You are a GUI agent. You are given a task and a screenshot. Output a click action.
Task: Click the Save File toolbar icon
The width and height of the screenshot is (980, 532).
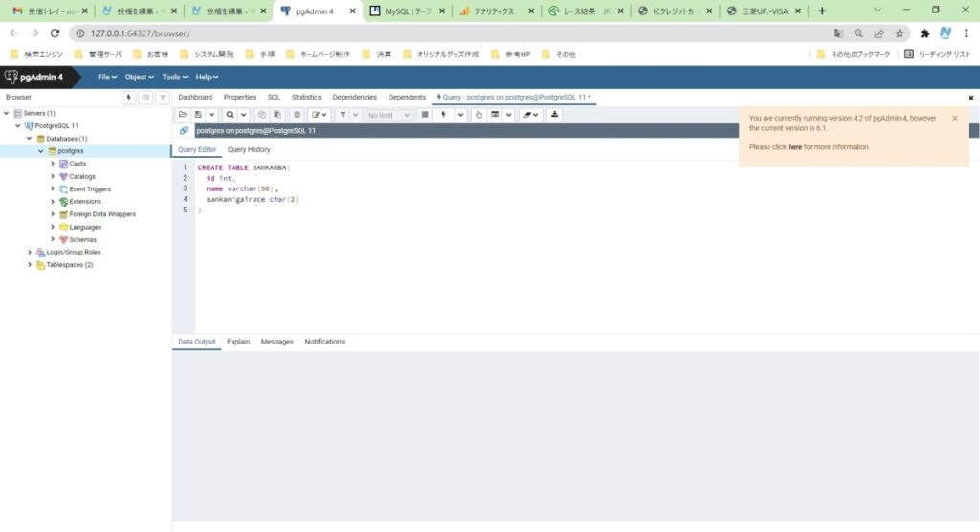tap(198, 115)
